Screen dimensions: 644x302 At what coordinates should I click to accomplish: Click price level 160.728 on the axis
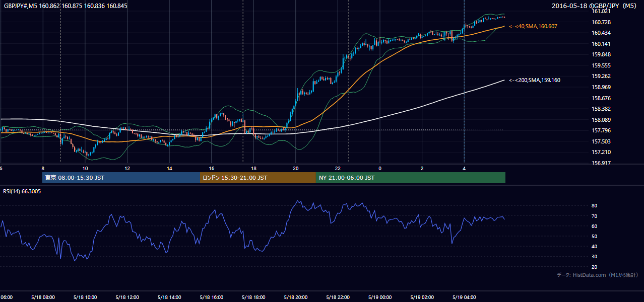coord(601,22)
